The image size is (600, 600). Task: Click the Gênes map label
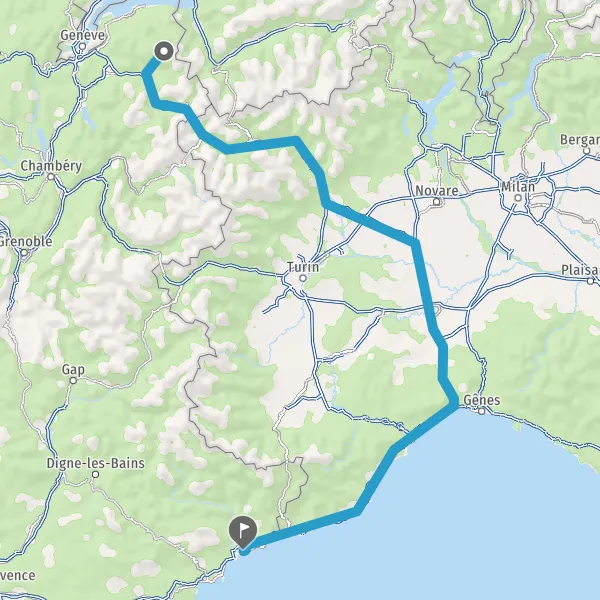482,400
